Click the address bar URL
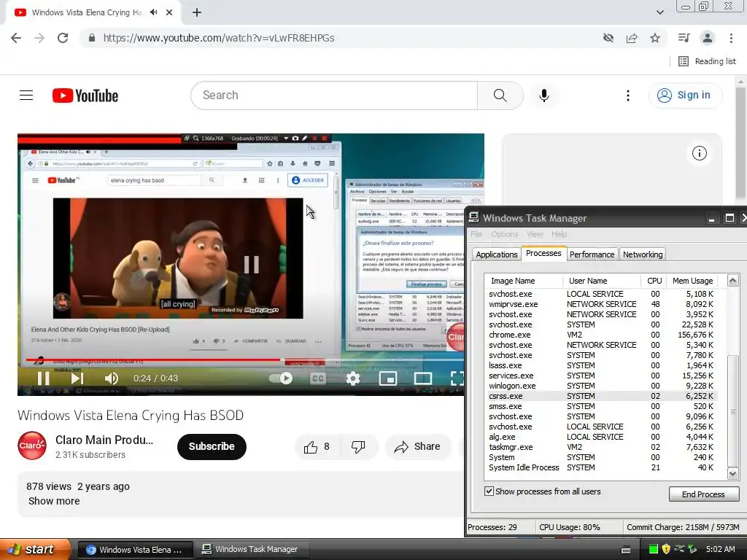 [x=219, y=38]
